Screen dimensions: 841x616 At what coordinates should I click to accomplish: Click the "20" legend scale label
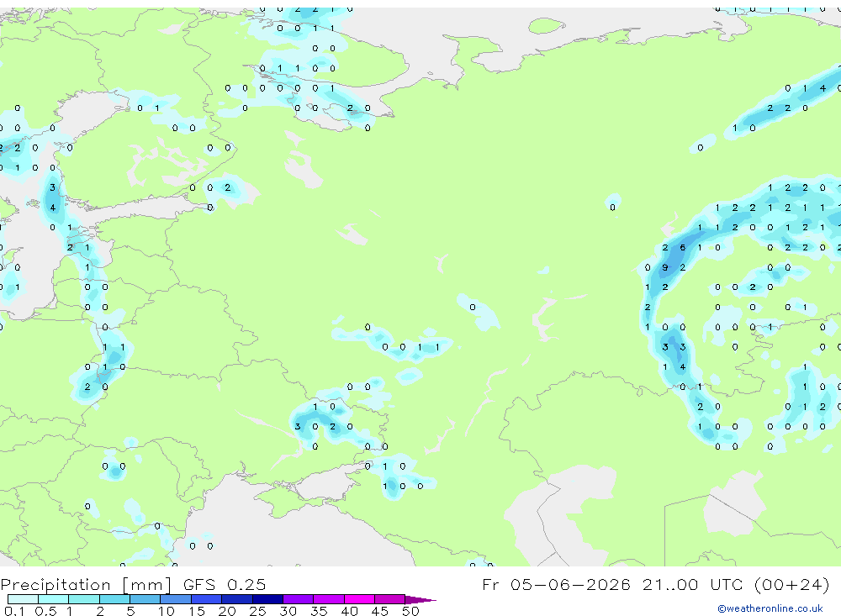(227, 611)
